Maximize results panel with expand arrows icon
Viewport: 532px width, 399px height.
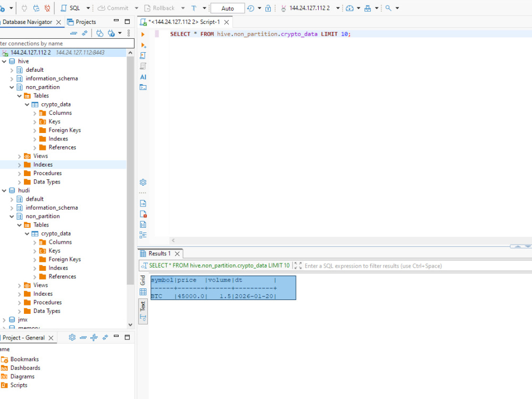click(298, 265)
